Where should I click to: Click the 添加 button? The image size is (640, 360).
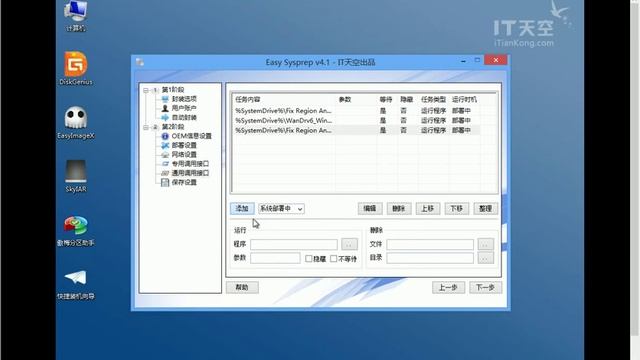[x=242, y=209]
